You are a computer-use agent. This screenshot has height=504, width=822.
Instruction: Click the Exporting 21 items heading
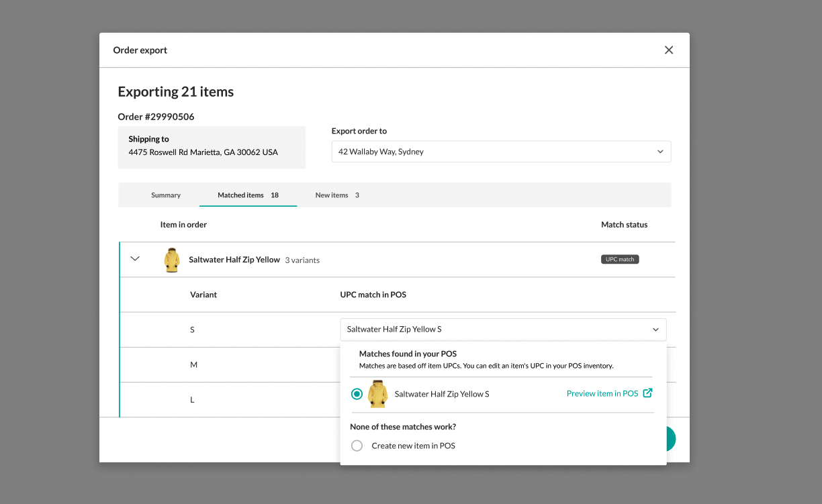176,92
